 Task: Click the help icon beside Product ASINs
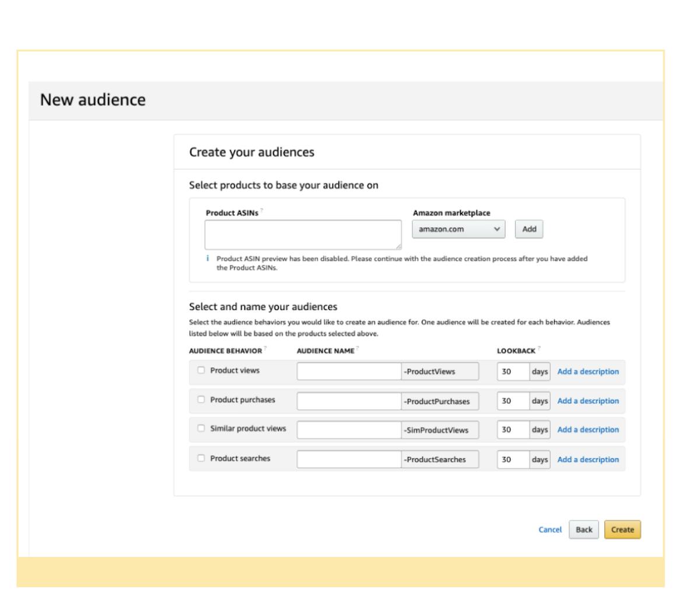click(261, 211)
